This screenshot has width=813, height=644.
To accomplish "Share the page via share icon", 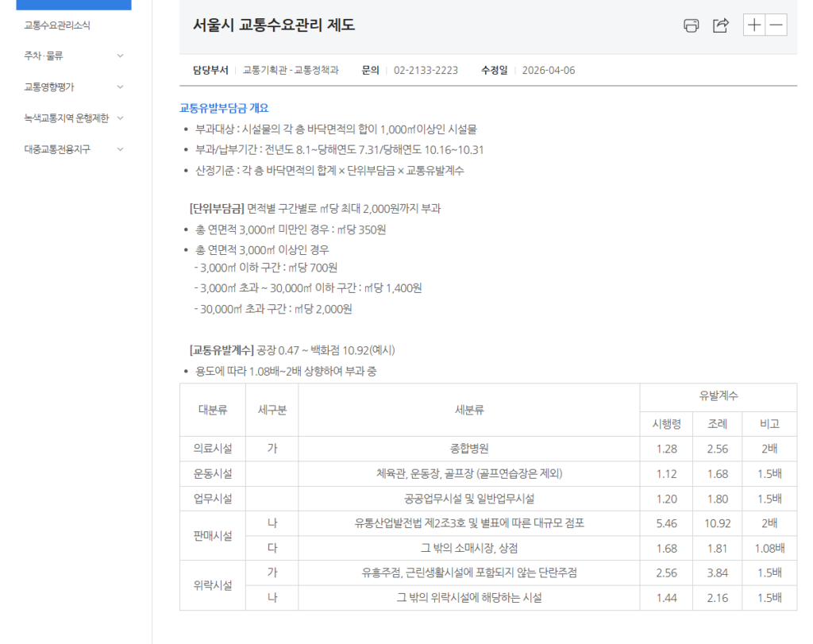I will (x=721, y=25).
